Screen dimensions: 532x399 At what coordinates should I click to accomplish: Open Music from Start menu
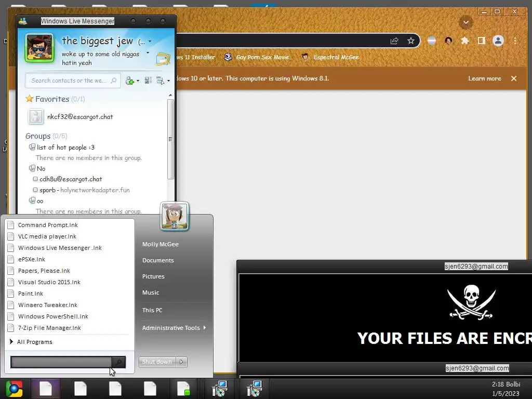151,292
